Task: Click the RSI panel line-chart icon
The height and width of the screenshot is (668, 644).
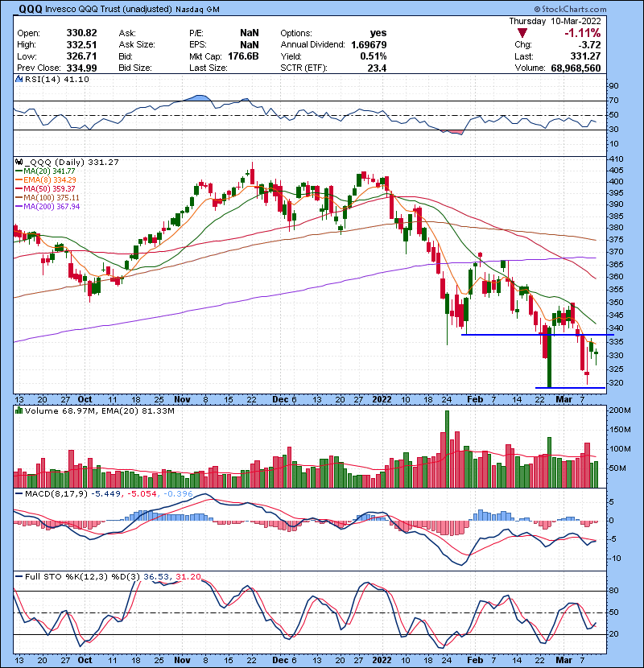Action: (19, 79)
